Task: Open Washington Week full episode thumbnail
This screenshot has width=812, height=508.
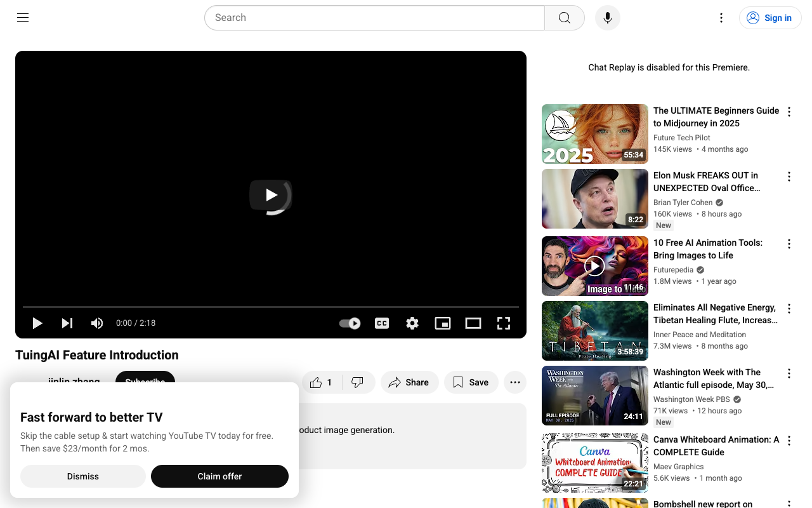Action: [x=595, y=396]
